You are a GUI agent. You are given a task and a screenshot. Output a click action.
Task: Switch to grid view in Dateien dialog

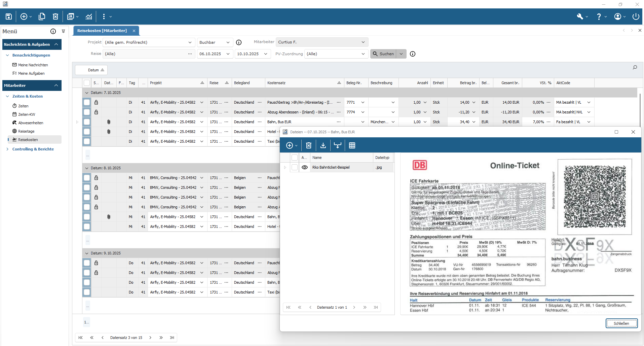click(352, 145)
